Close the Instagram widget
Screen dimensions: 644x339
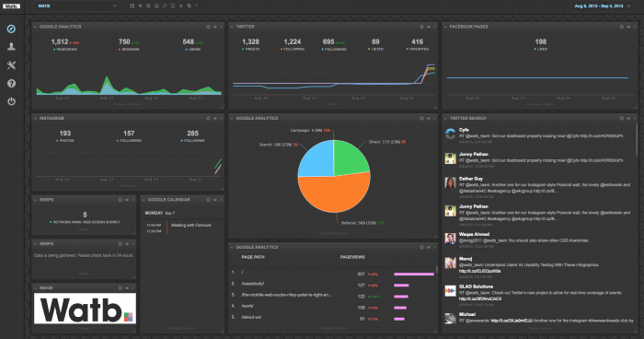(x=221, y=119)
